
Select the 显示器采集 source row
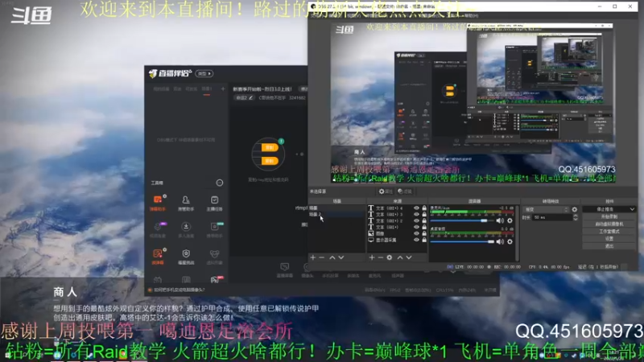pyautogui.click(x=397, y=240)
